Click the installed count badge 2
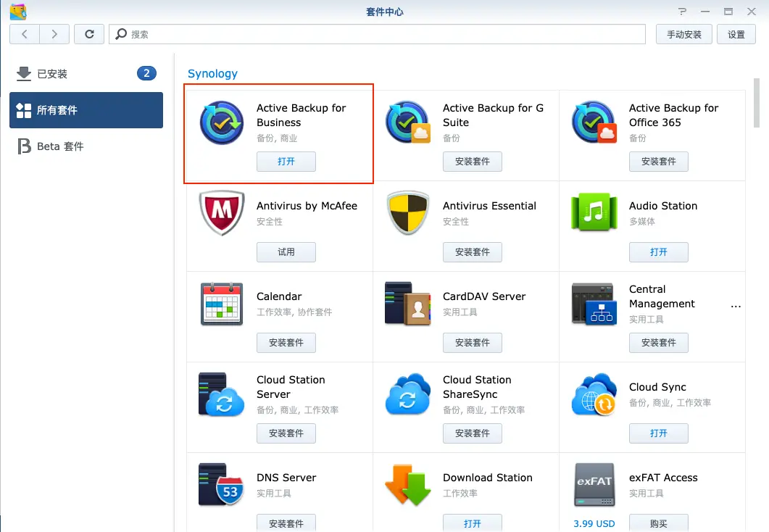This screenshot has height=532, width=769. click(146, 73)
